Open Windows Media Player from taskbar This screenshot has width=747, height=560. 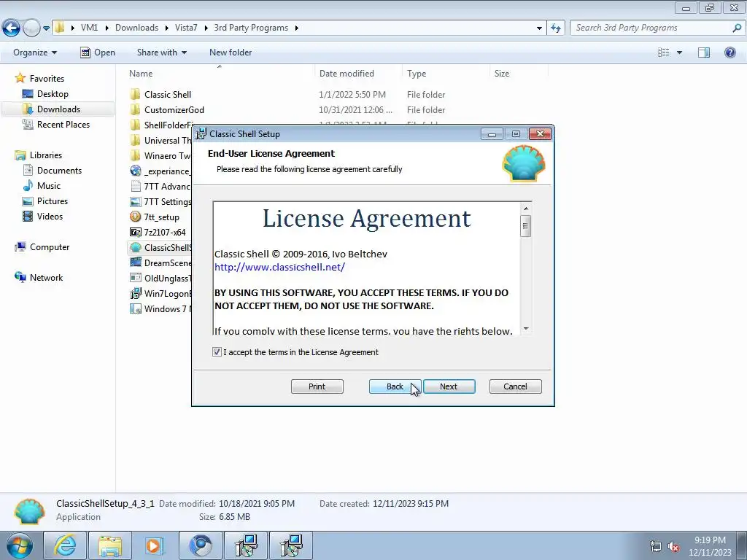(x=154, y=545)
